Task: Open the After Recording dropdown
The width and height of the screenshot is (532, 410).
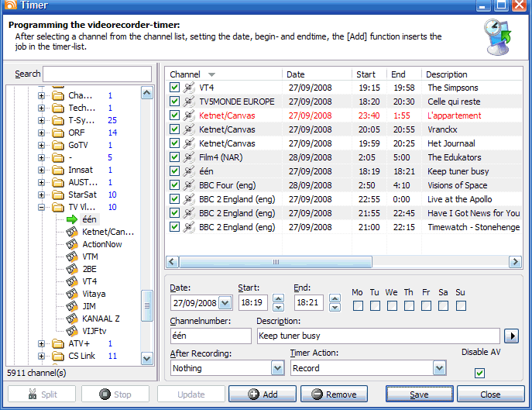Action: [x=277, y=368]
